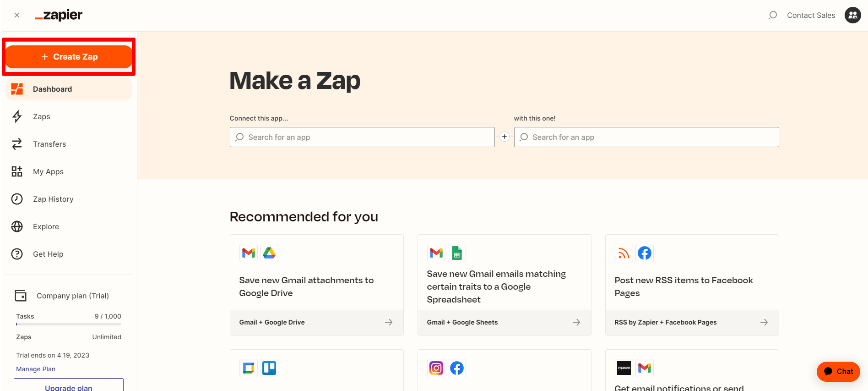Click the Explore globe icon

coord(17,226)
